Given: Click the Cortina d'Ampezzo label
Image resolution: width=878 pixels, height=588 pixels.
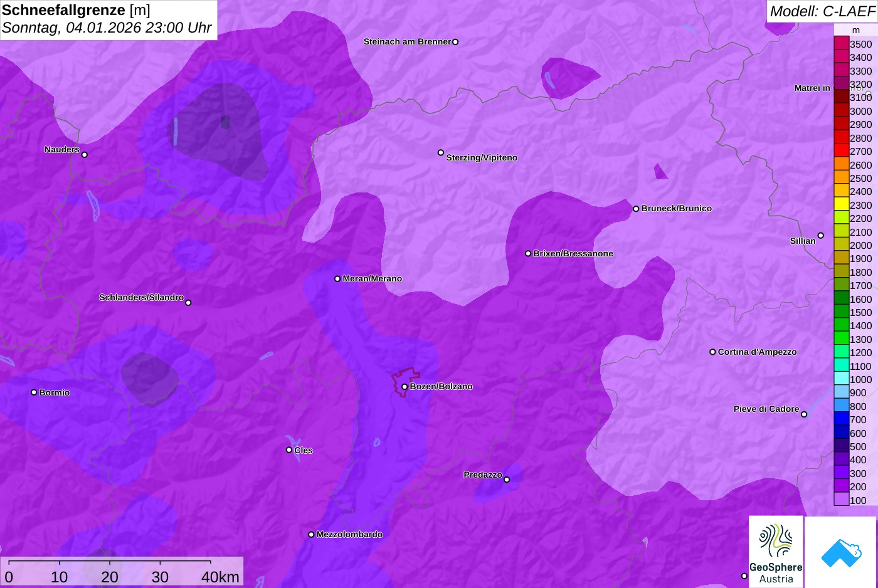Looking at the screenshot, I should click(758, 352).
